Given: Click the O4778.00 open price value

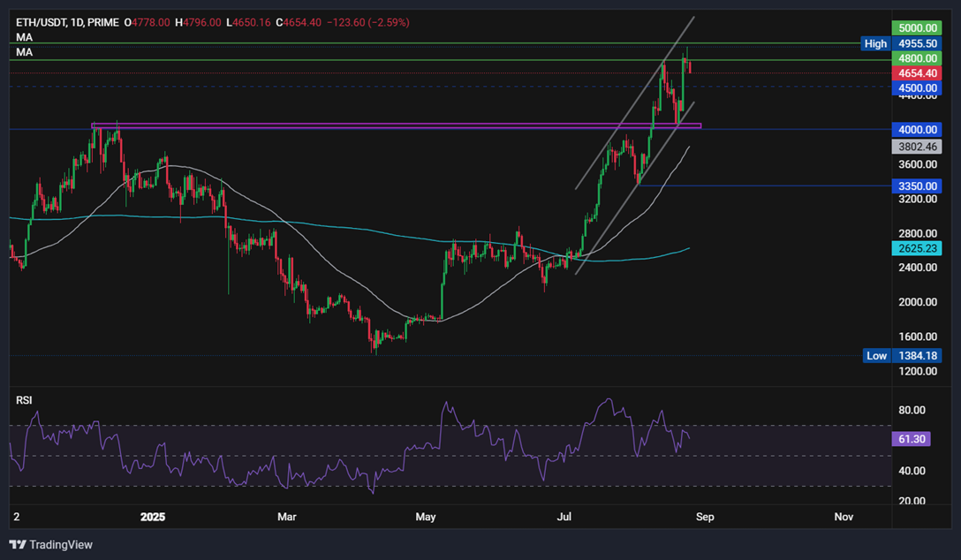Looking at the screenshot, I should [148, 23].
